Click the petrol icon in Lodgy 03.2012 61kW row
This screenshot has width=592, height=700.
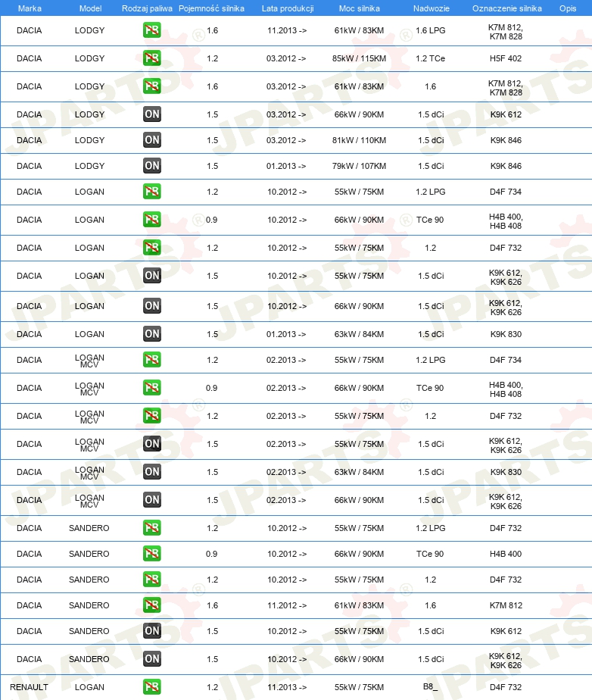coord(151,86)
